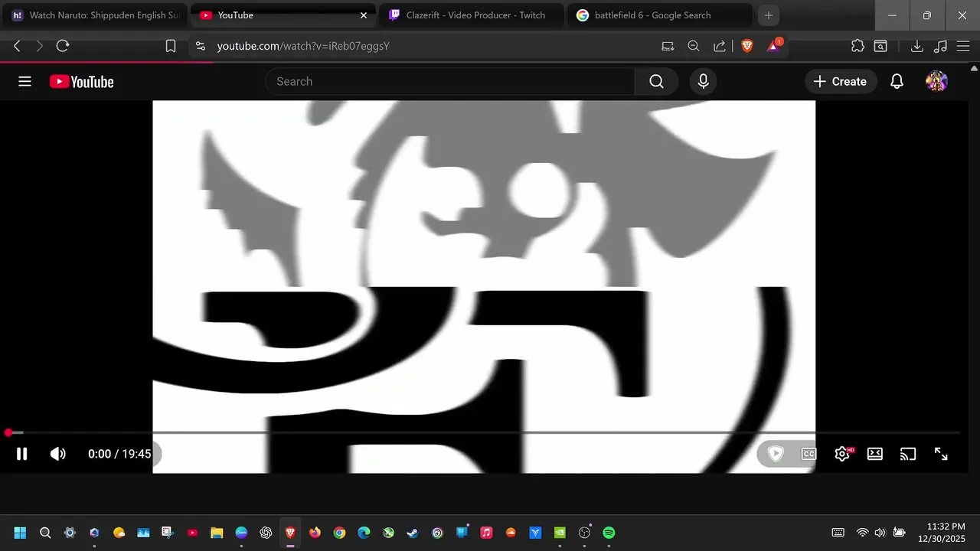Open Steam from the taskbar

click(413, 533)
